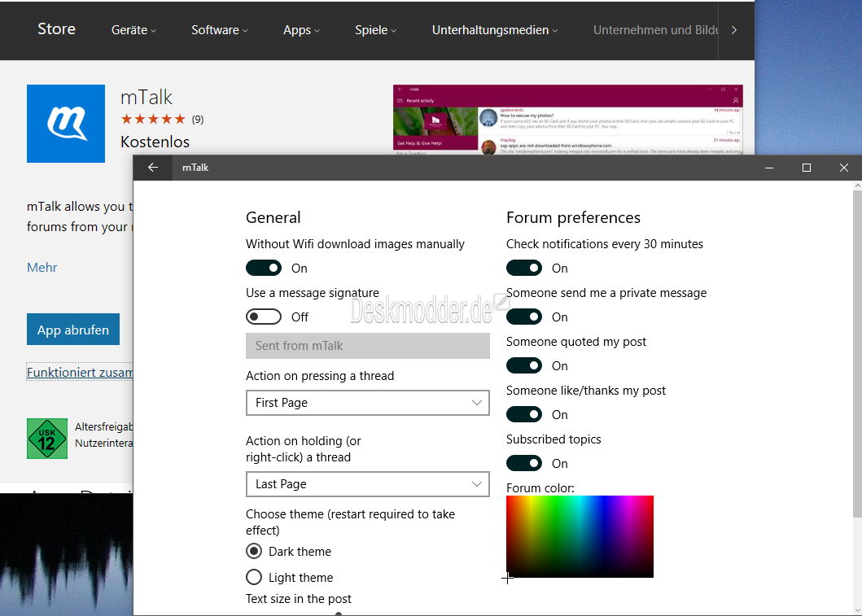The width and height of the screenshot is (862, 616).
Task: Click the right arrow in Store navigation bar
Action: 734,30
